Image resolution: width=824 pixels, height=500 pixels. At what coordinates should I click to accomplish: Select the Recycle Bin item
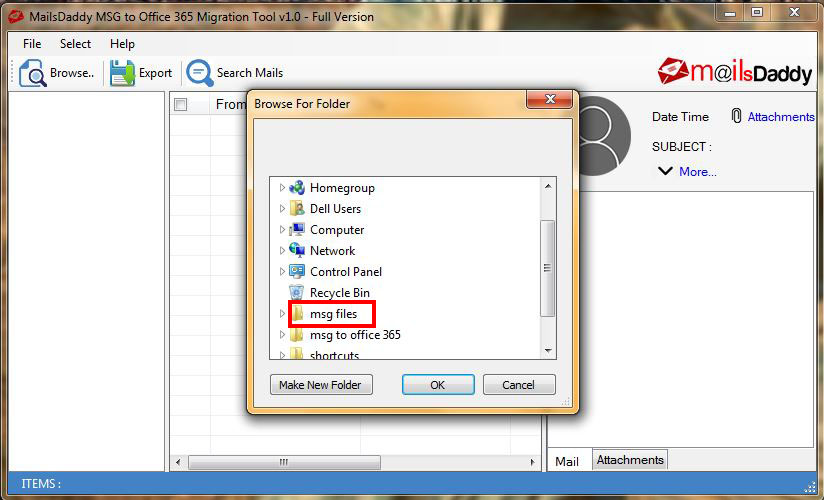click(339, 293)
